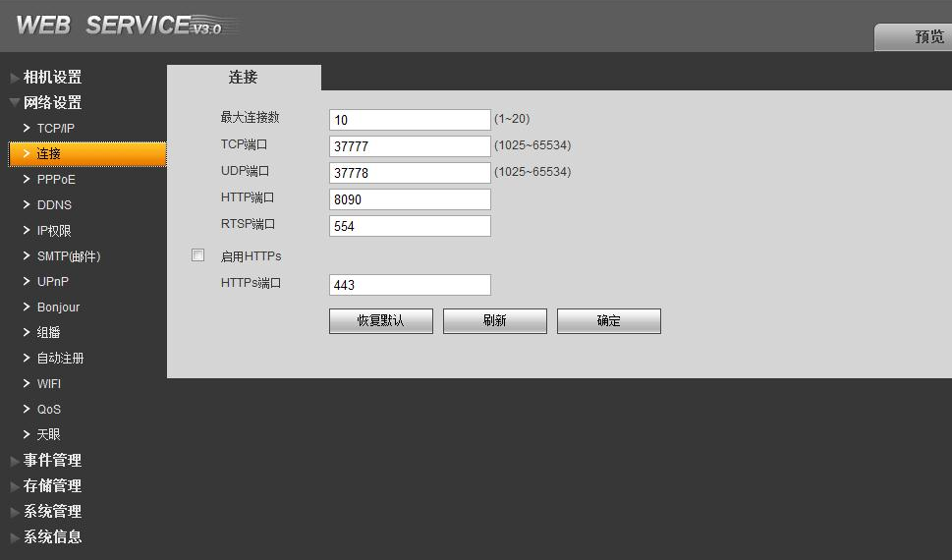Select DDNS in the sidebar
Viewport: 952px width, 560px height.
click(54, 205)
